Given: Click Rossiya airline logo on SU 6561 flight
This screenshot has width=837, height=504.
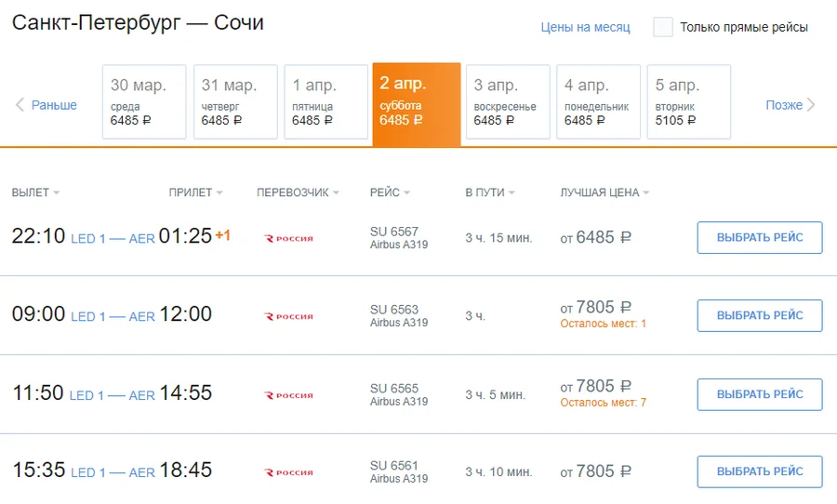Looking at the screenshot, I should pos(289,473).
